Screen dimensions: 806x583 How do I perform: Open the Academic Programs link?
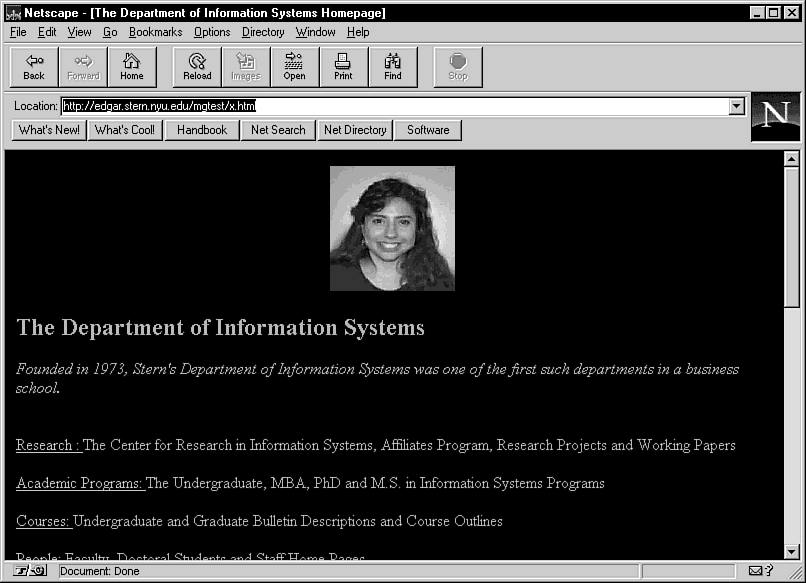click(80, 483)
